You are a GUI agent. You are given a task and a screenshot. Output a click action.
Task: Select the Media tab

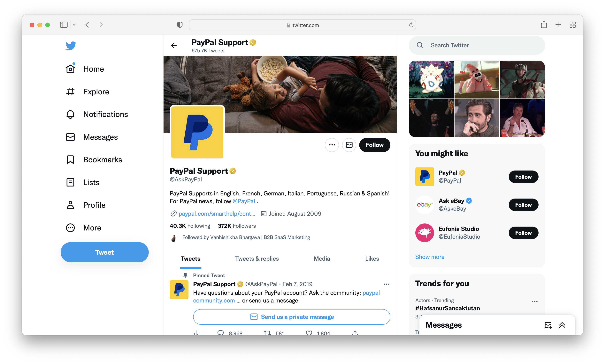322,258
